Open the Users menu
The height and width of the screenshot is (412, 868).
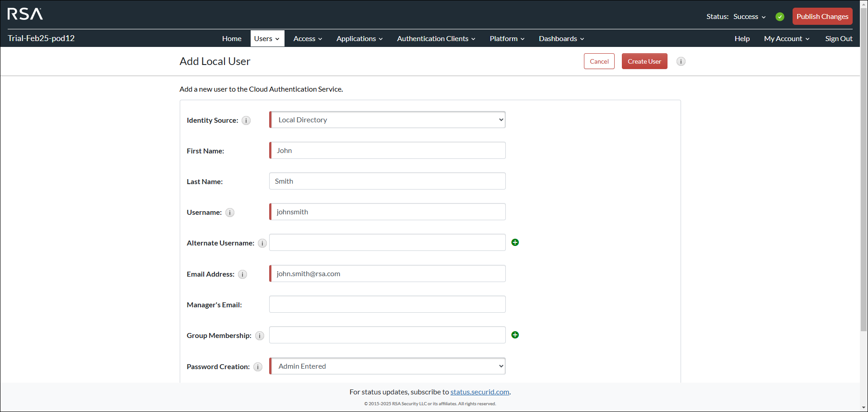(267, 39)
